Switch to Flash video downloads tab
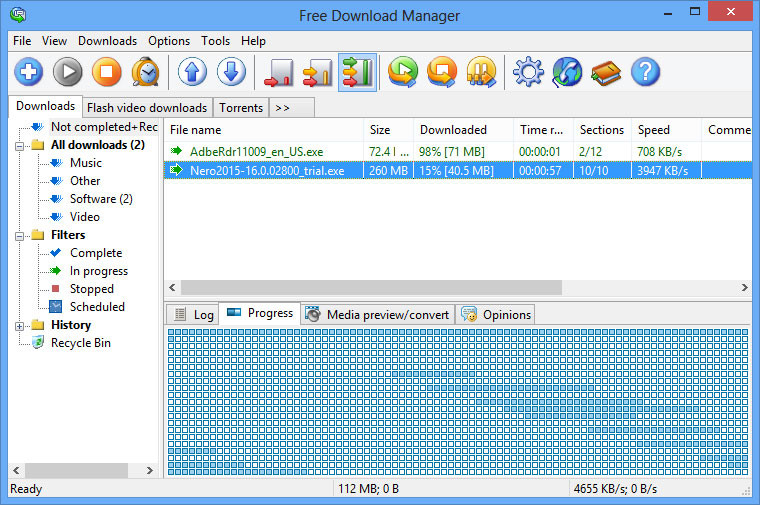760x505 pixels. pos(147,108)
